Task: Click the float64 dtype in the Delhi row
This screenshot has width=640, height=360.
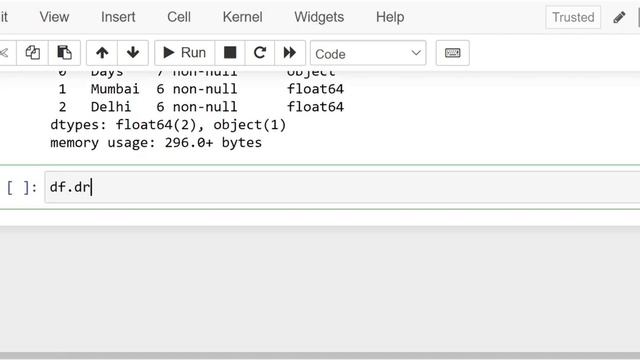Action: 315,107
